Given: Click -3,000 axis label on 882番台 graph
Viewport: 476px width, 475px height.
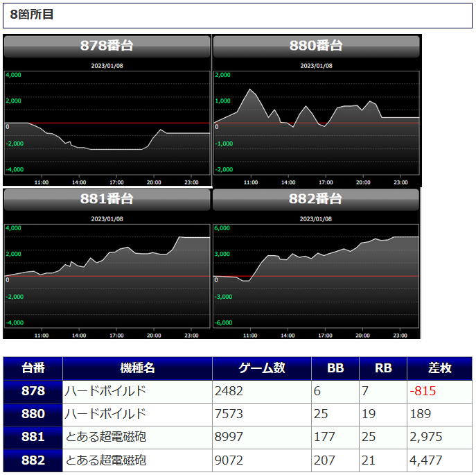Looking at the screenshot, I should coord(223,297).
